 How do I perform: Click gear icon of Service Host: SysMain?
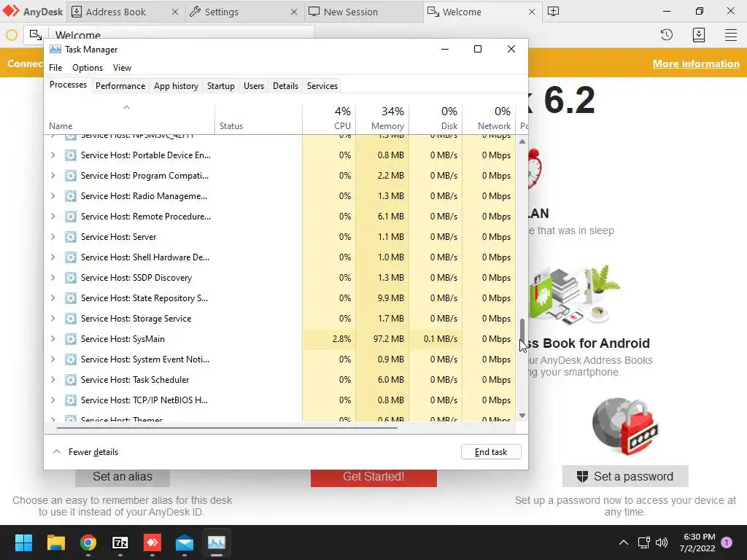[x=71, y=339]
